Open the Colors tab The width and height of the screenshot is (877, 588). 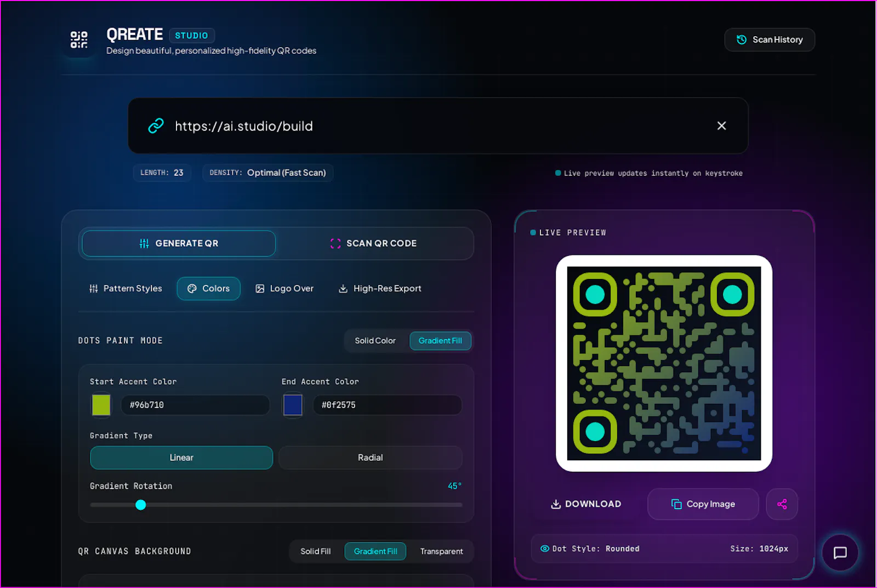pos(208,288)
